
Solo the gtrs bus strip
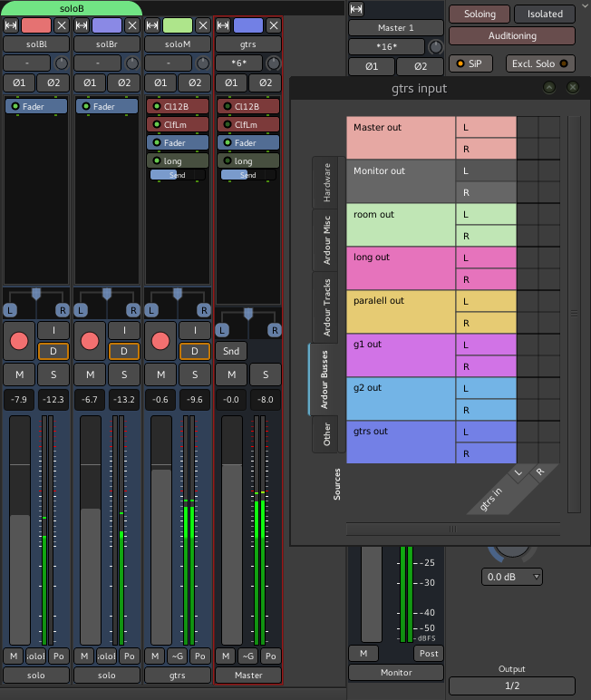[266, 374]
